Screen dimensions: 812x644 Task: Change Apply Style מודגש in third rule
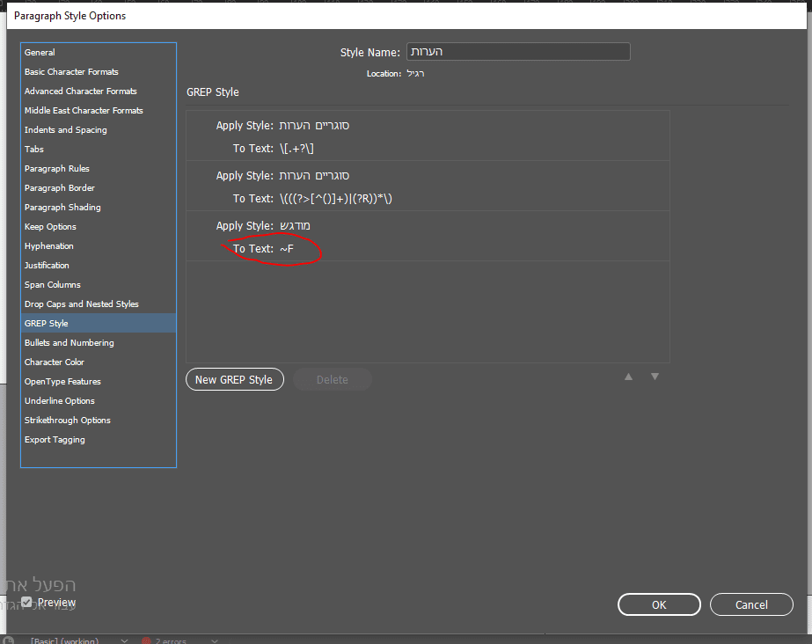click(295, 226)
